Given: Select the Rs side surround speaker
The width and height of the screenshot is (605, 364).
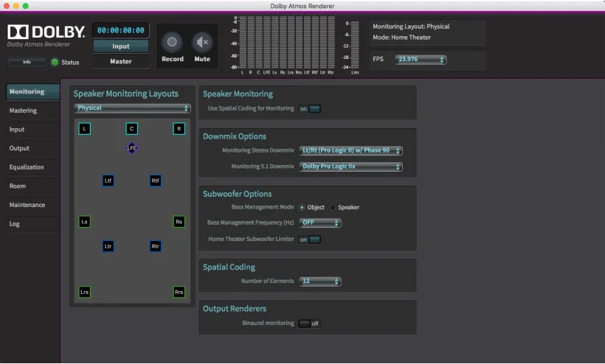Looking at the screenshot, I should [179, 222].
